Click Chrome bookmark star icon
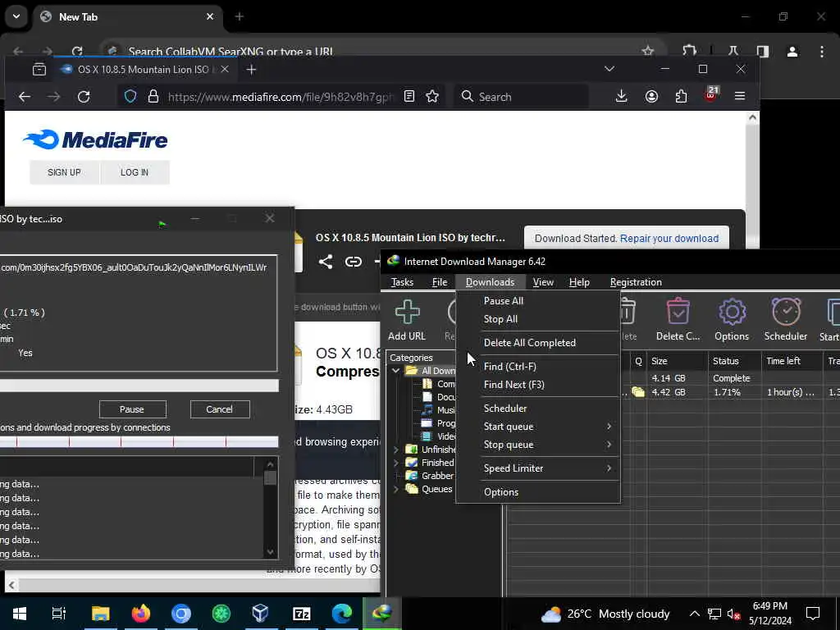 coord(648,52)
